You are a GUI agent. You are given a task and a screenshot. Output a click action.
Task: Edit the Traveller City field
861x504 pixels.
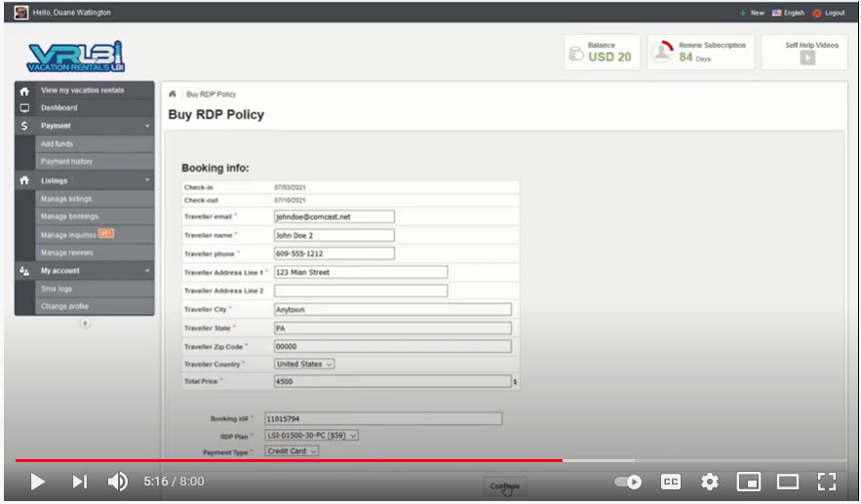click(x=393, y=310)
